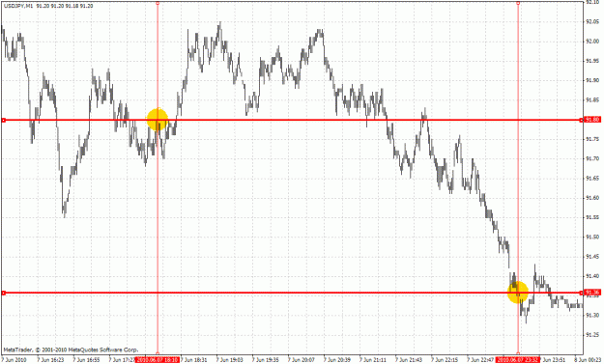Grab the left handle of the 91.80 line
This screenshot has width=604, height=364.
coord(4,120)
